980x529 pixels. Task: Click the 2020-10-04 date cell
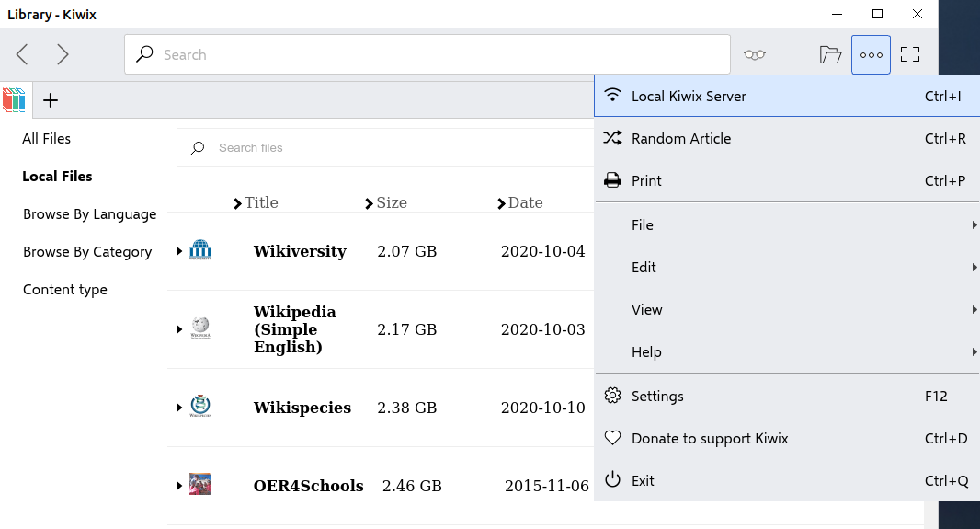point(542,251)
